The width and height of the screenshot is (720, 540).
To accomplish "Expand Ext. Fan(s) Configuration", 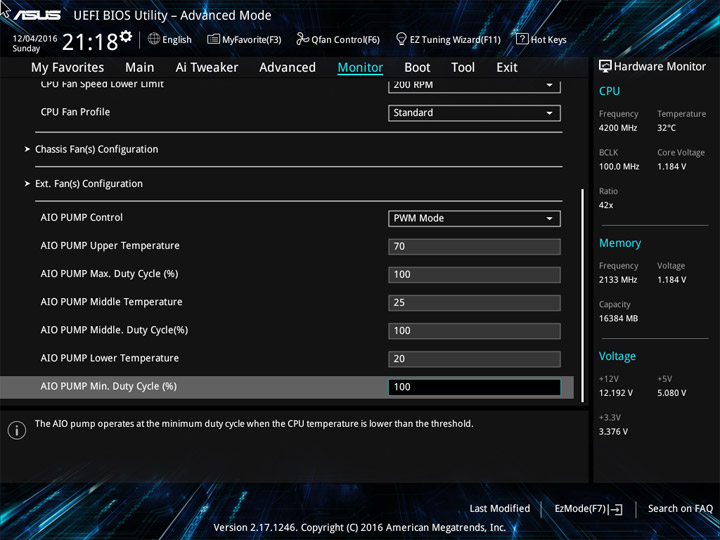I will point(89,184).
